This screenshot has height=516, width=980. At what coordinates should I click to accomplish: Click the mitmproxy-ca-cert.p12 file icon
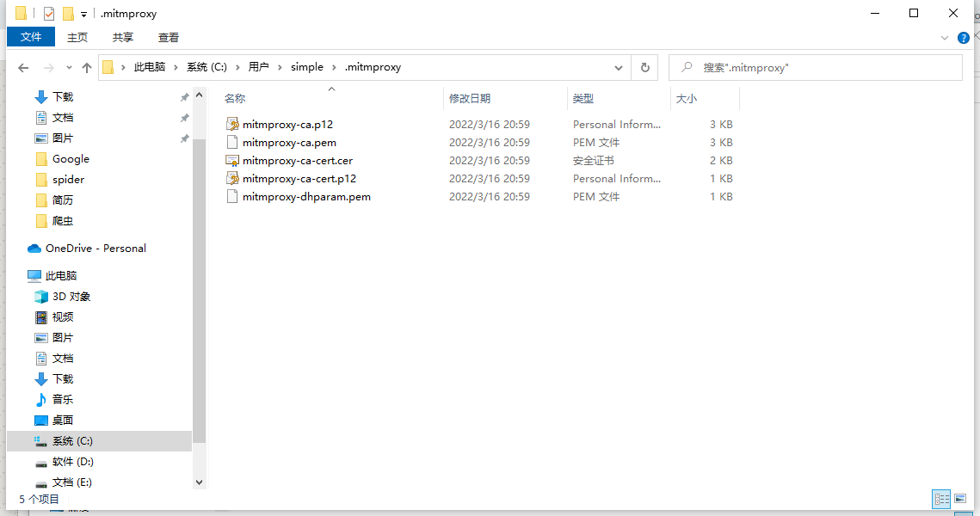point(231,179)
